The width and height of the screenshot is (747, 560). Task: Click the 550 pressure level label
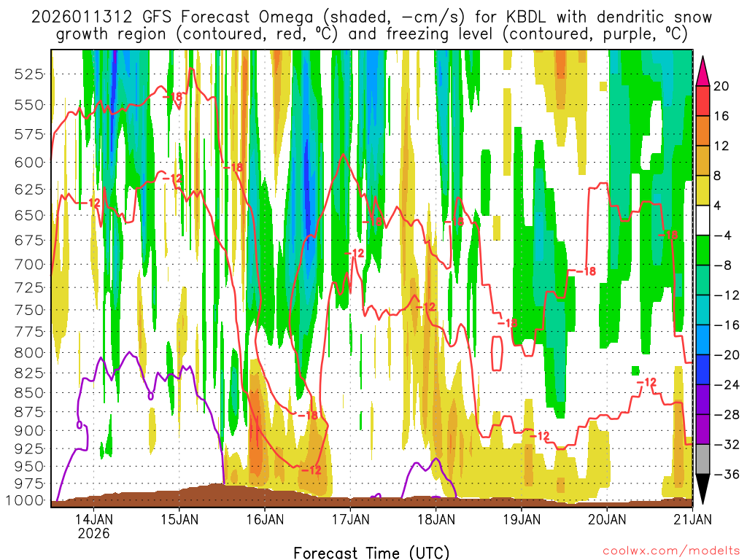tap(28, 105)
